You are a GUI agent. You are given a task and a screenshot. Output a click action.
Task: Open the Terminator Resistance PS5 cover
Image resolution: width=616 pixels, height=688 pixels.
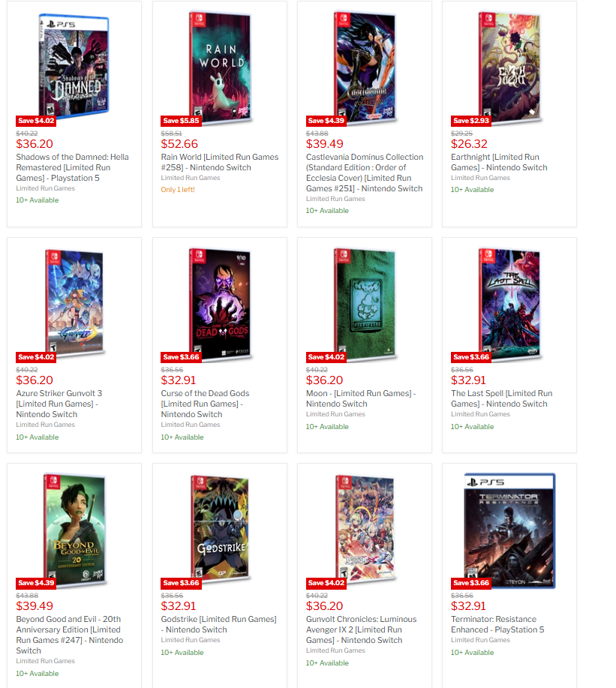click(x=509, y=530)
